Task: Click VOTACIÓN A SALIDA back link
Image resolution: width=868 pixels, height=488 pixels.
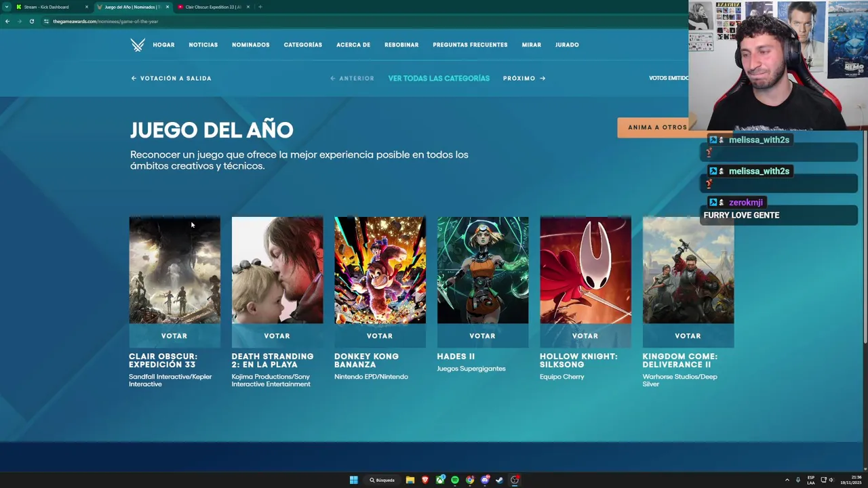Action: point(172,78)
